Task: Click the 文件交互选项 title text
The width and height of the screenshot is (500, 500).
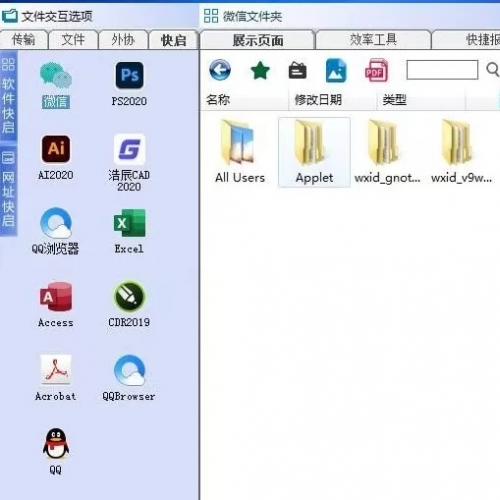Action: 57,16
